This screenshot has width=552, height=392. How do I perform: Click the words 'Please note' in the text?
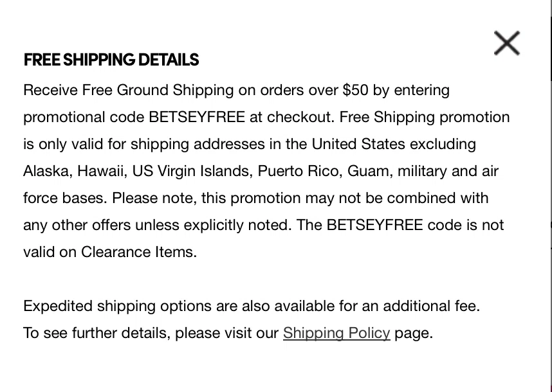tap(152, 199)
